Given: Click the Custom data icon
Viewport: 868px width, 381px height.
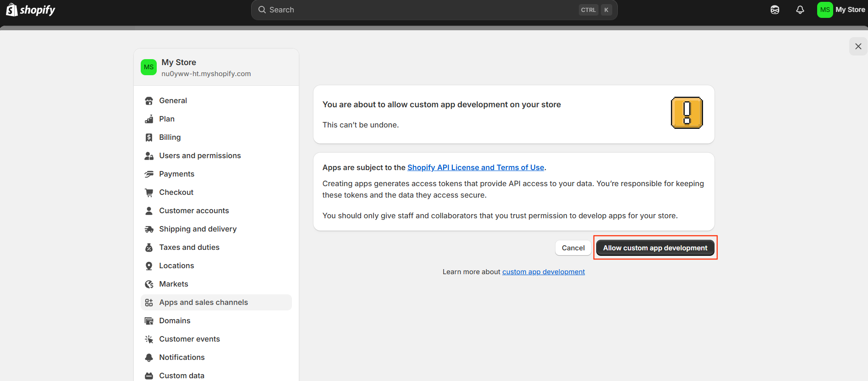Looking at the screenshot, I should point(149,376).
